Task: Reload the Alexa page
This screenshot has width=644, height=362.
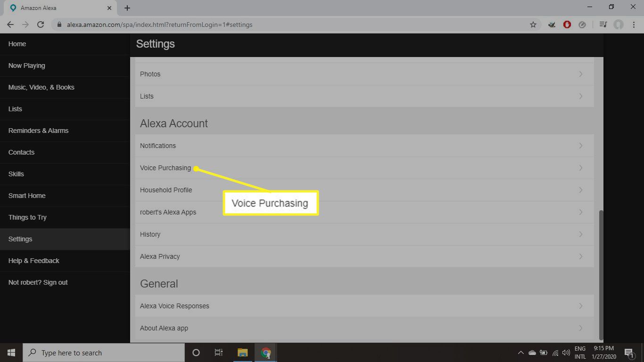Action: click(41, 25)
